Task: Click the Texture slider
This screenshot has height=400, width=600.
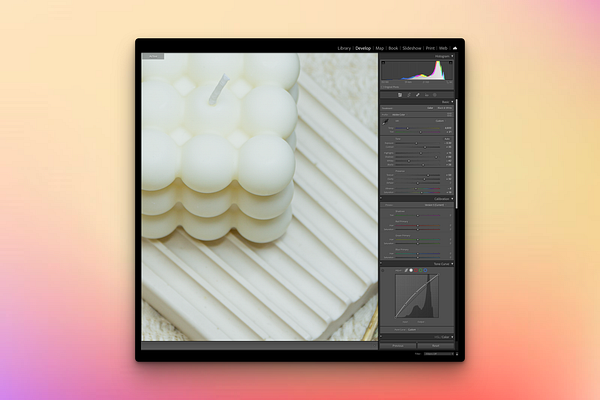Action: [x=417, y=175]
